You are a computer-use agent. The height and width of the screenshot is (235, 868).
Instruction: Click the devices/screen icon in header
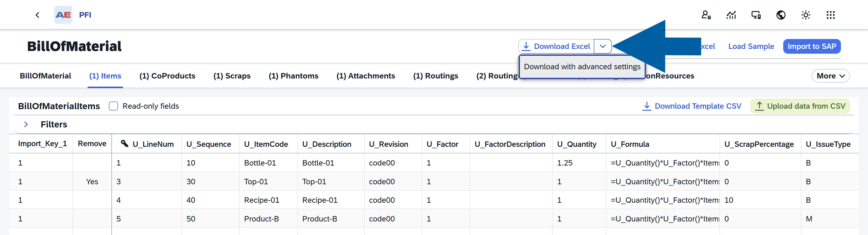(x=756, y=15)
